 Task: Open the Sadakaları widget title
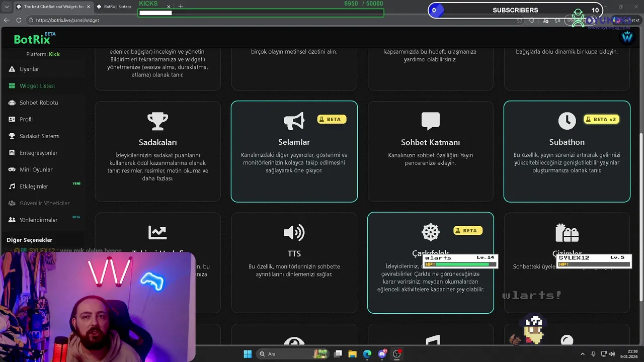157,142
